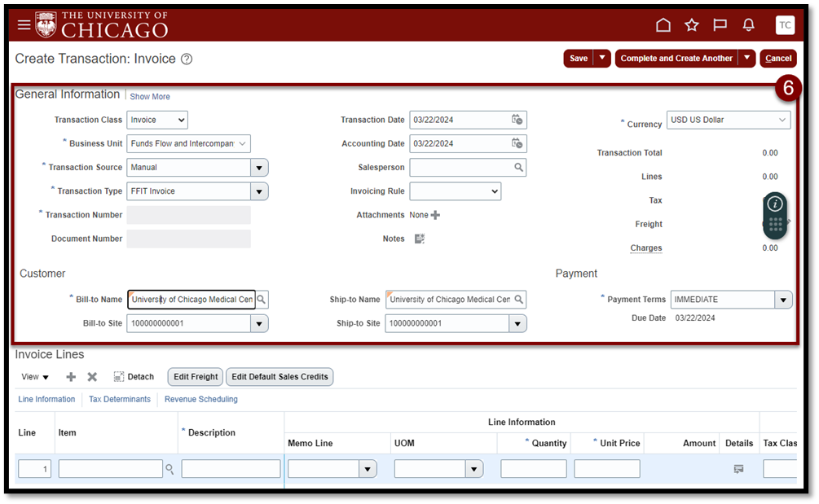Add an attachment with plus icon
This screenshot has height=504, width=819.
coord(435,215)
